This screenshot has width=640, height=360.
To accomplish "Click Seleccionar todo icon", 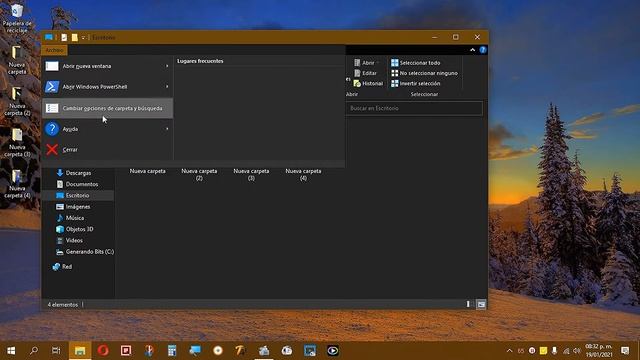I will click(395, 62).
